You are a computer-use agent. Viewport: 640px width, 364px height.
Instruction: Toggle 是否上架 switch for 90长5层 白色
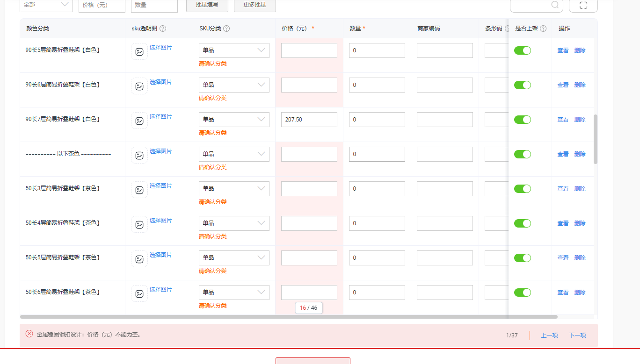(x=523, y=50)
